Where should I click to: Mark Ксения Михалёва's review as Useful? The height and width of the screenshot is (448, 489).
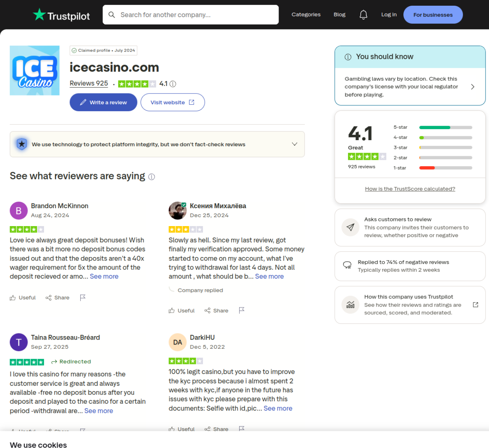pos(182,311)
